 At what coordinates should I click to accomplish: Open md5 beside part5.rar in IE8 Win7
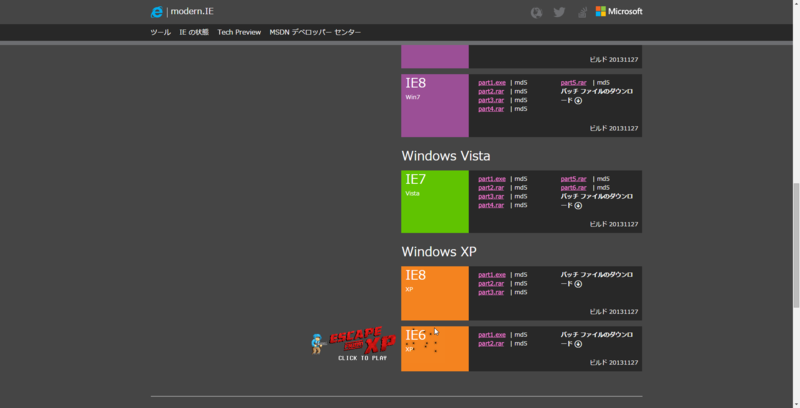(x=603, y=83)
